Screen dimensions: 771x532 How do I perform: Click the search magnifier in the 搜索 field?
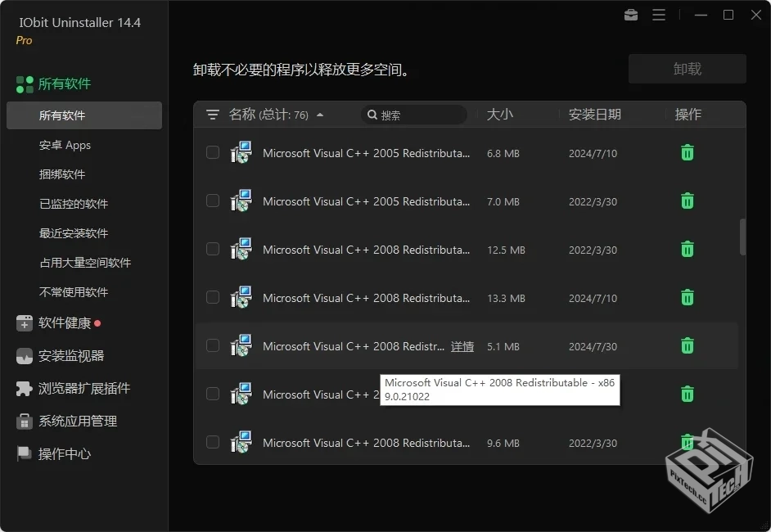(373, 115)
